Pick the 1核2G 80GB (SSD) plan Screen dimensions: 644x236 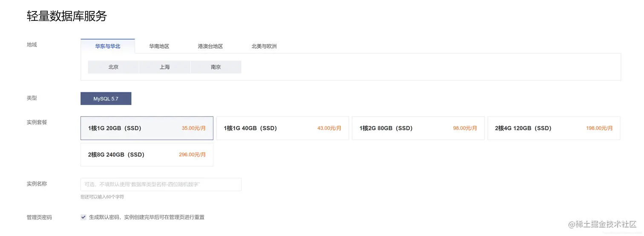pos(418,128)
